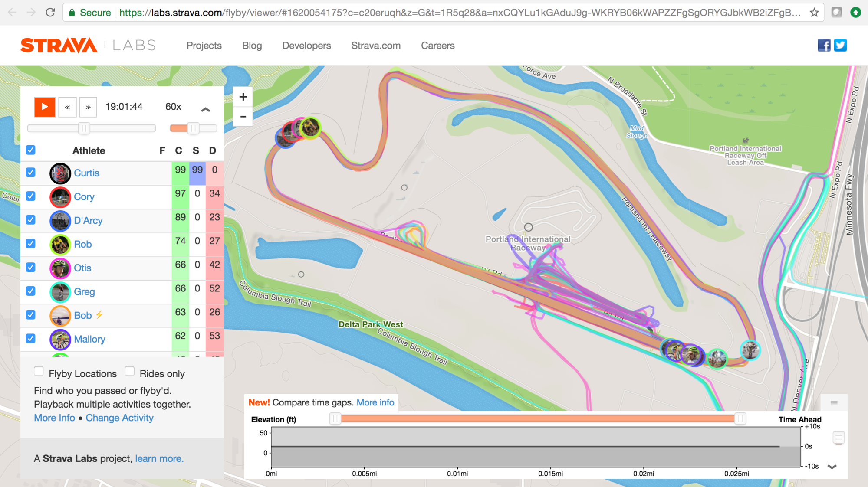This screenshot has height=487, width=868.
Task: Click D'Arcy's profile avatar
Action: [60, 221]
